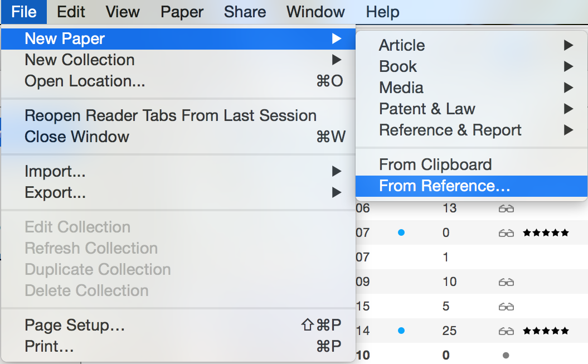Open the Paper menu in the menu bar
The height and width of the screenshot is (364, 588).
pos(182,12)
